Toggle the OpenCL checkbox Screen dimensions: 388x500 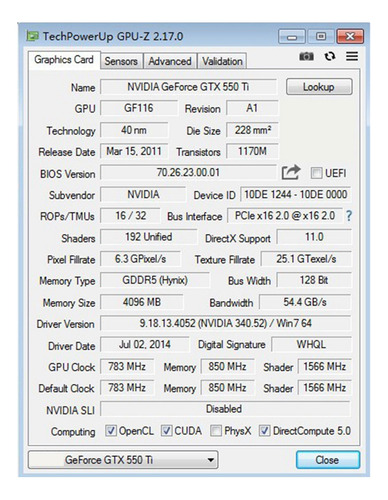111,431
